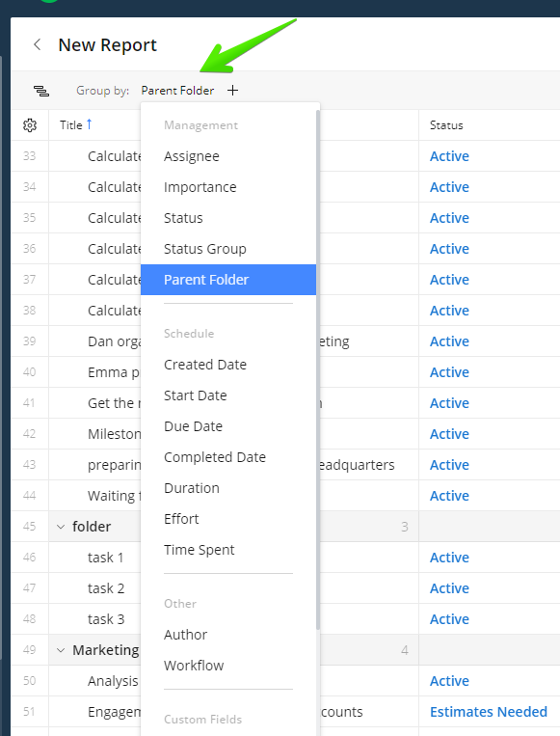This screenshot has height=736, width=560.
Task: Collapse the folder group row
Action: (61, 527)
